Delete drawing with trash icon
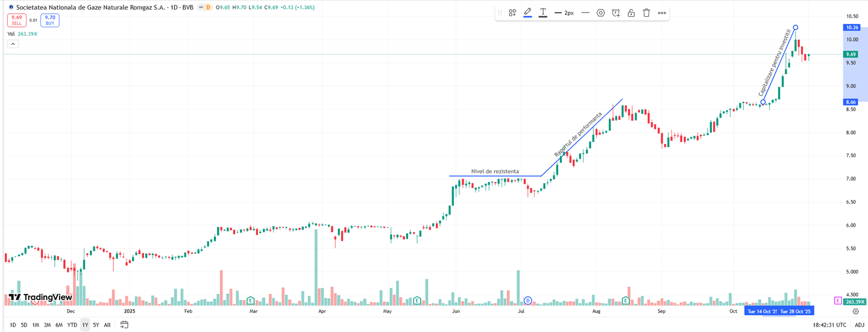The image size is (868, 332). tap(646, 13)
